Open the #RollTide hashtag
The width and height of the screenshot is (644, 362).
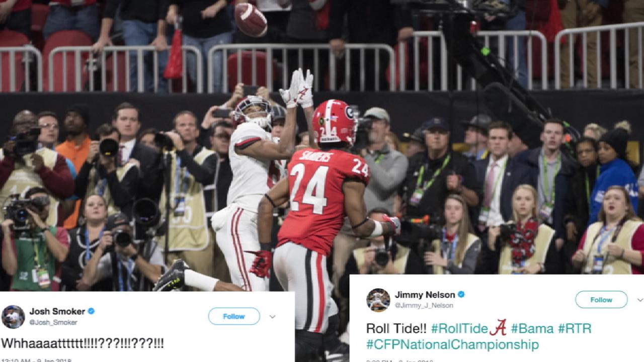(459, 329)
